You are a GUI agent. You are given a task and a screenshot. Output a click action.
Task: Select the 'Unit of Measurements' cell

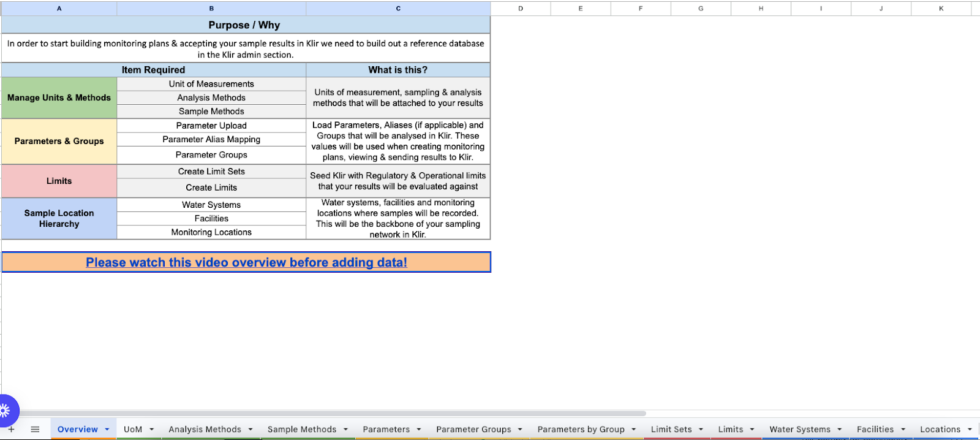tap(211, 84)
